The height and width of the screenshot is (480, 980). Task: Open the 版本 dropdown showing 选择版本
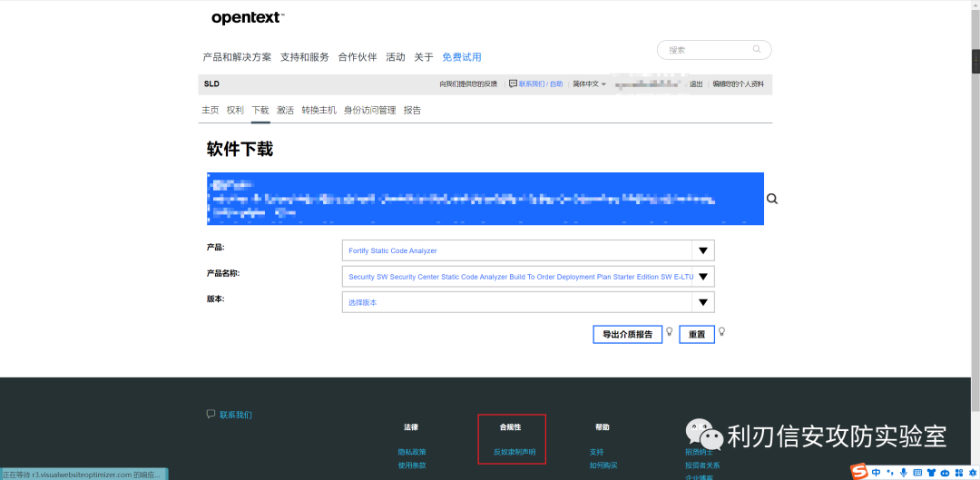point(528,302)
